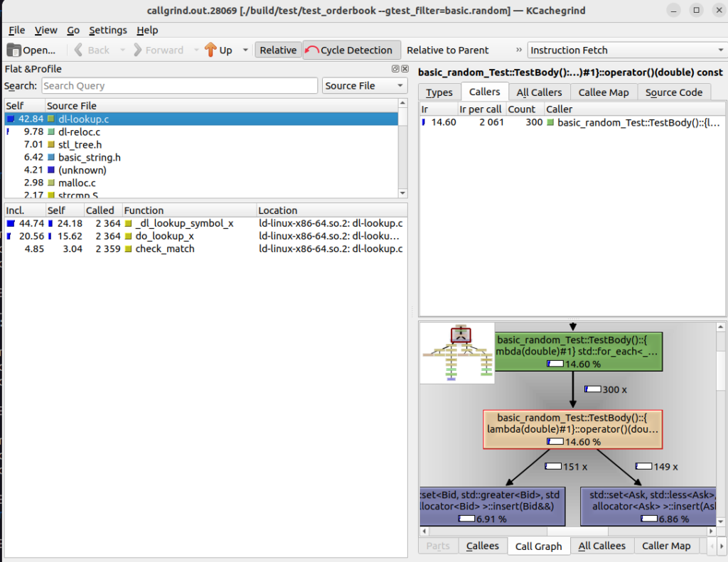The width and height of the screenshot is (728, 562).
Task: Click the set<Ask> insert graph node
Action: point(648,507)
